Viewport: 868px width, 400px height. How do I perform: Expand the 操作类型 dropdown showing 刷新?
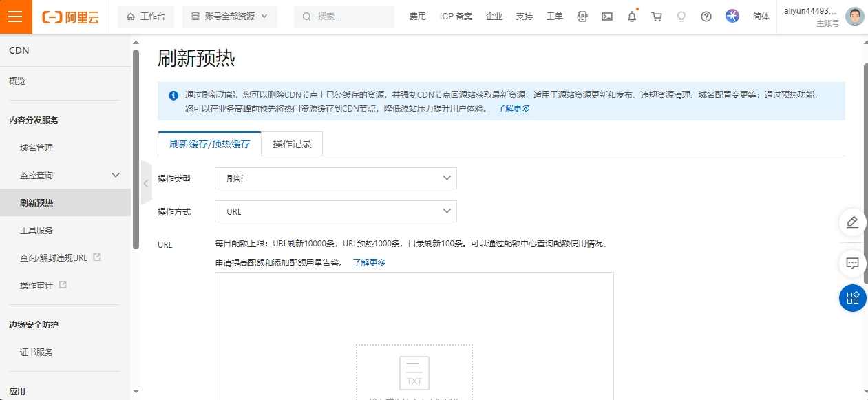coord(335,178)
